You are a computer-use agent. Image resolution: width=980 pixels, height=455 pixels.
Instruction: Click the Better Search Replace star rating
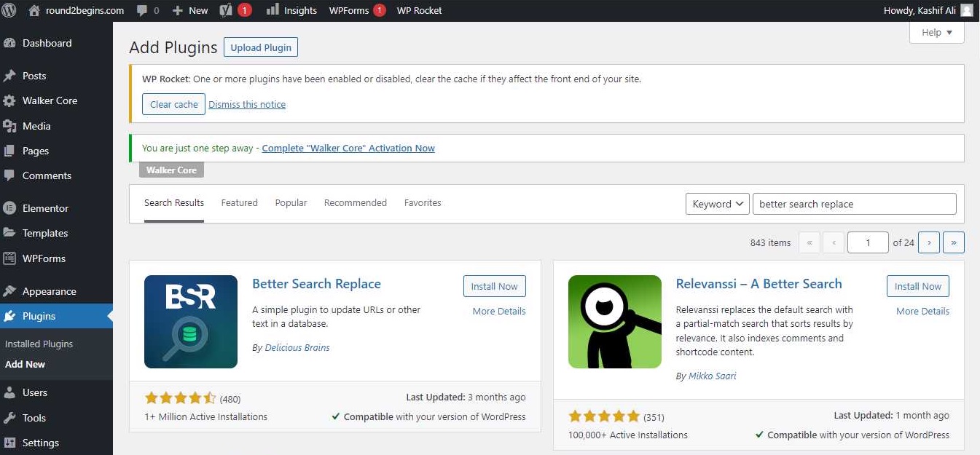pyautogui.click(x=180, y=397)
